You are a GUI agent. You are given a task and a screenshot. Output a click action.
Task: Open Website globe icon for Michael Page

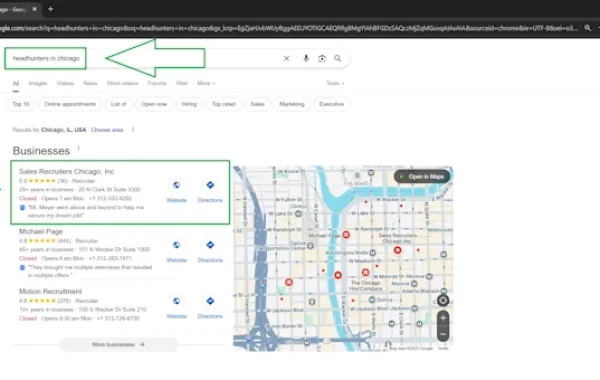coord(176,245)
